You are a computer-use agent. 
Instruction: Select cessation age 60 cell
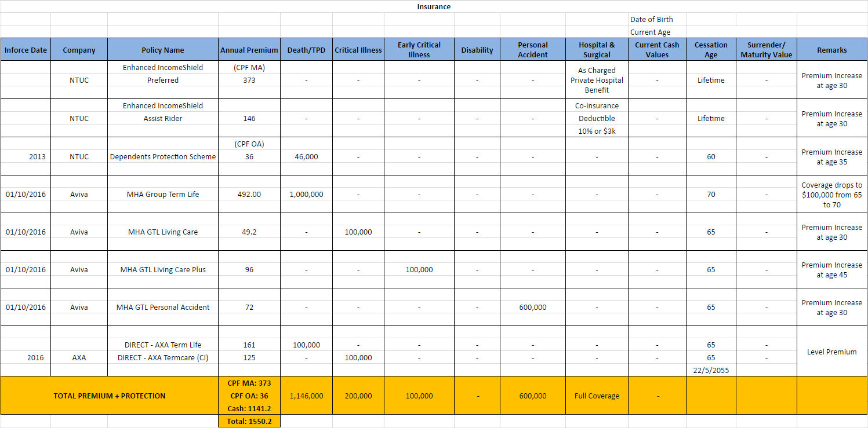pos(711,156)
